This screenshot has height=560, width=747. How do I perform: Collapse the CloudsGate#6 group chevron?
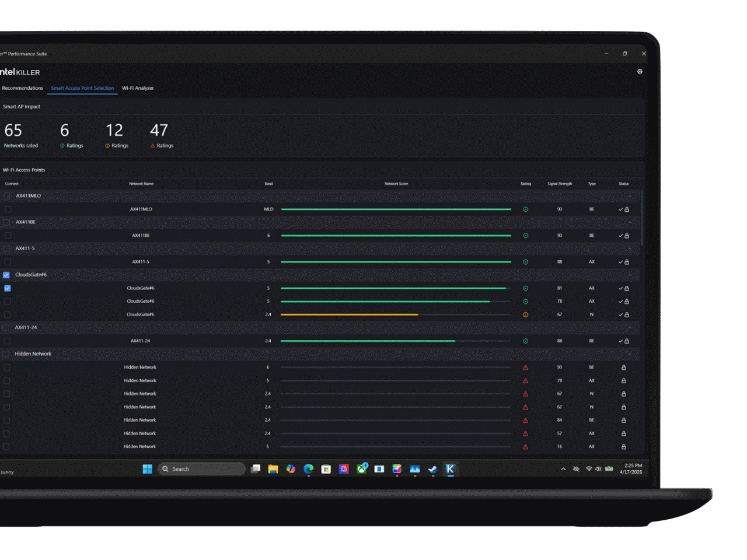pyautogui.click(x=630, y=275)
